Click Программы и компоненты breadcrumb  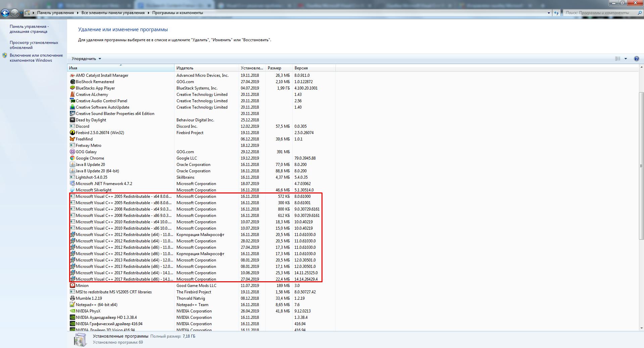coord(178,13)
